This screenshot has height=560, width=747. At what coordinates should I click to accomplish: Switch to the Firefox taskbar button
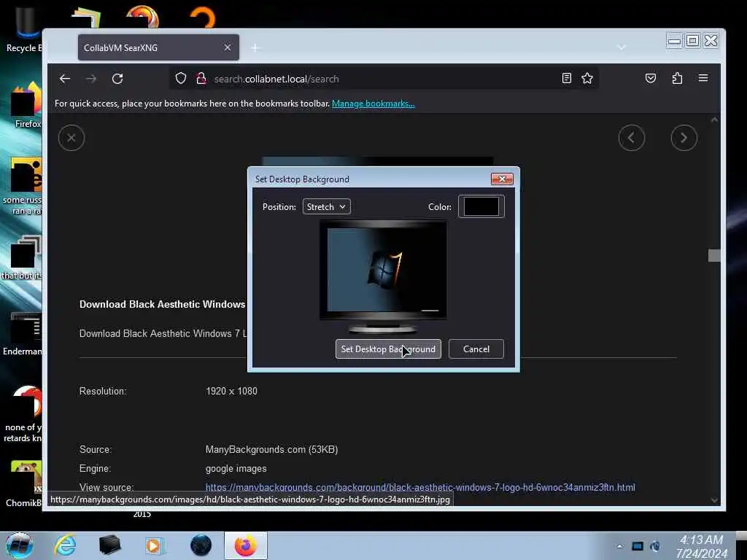246,545
